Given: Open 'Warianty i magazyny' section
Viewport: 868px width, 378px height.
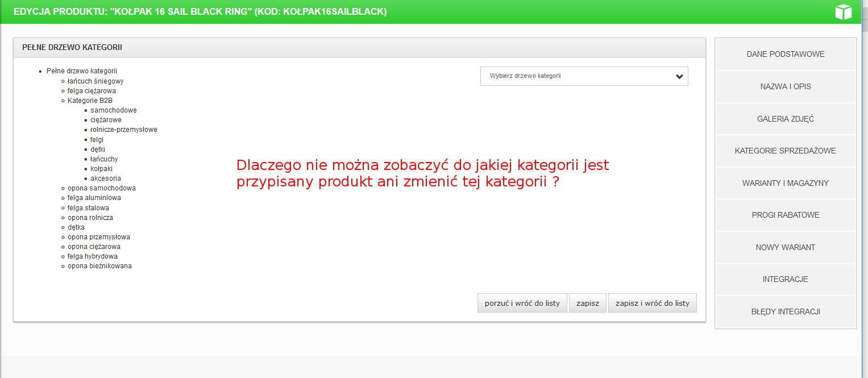Looking at the screenshot, I should (x=785, y=183).
